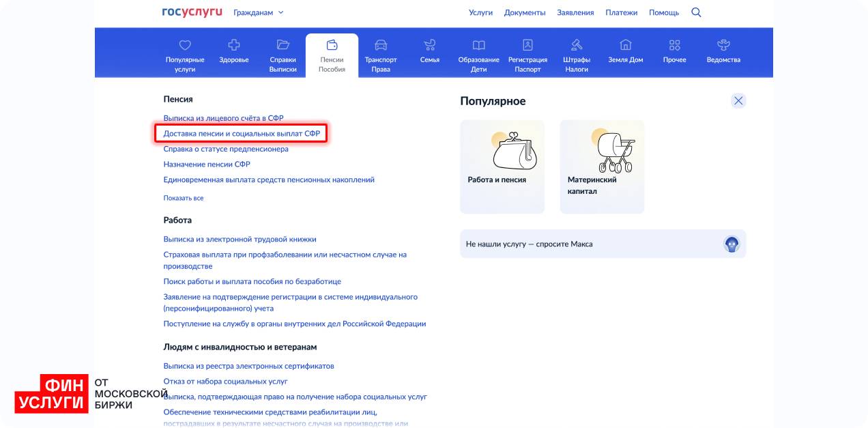Close the popular services panel
Screen dimensions: 868x428
click(738, 101)
